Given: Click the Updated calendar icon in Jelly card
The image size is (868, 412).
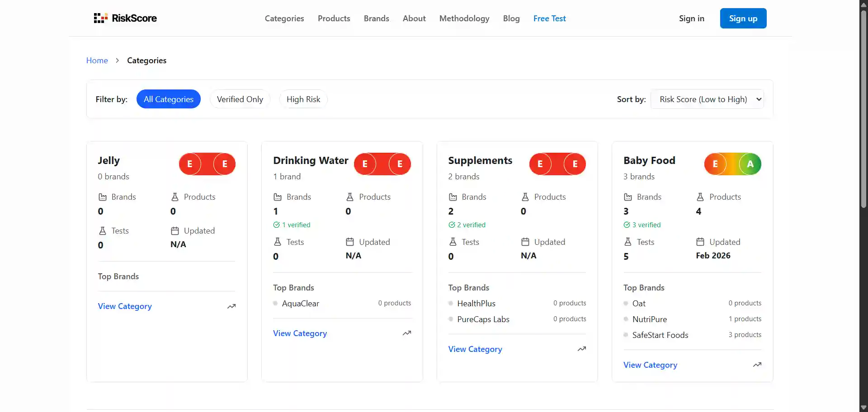Looking at the screenshot, I should [x=175, y=231].
